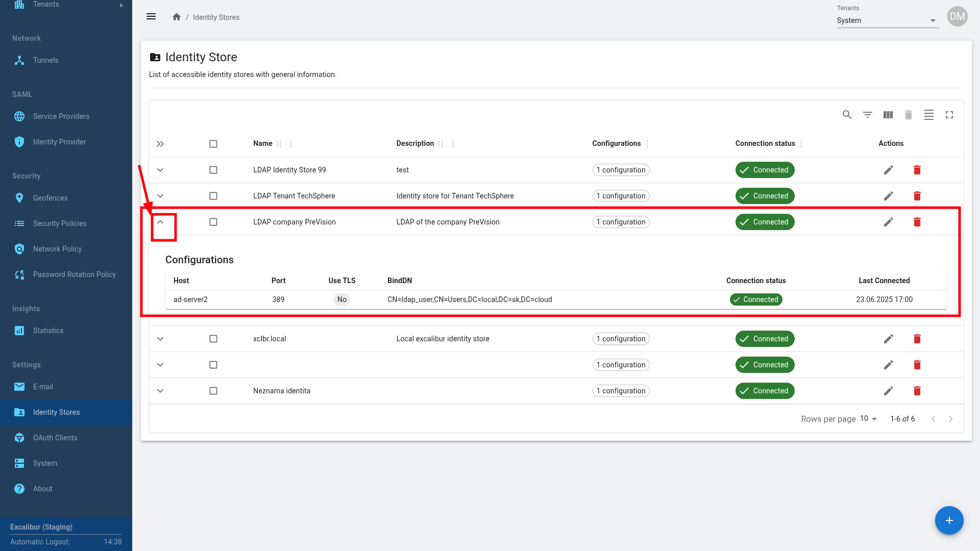Viewport: 980px width, 551px height.
Task: Click the search icon in table toolbar
Action: click(x=847, y=115)
